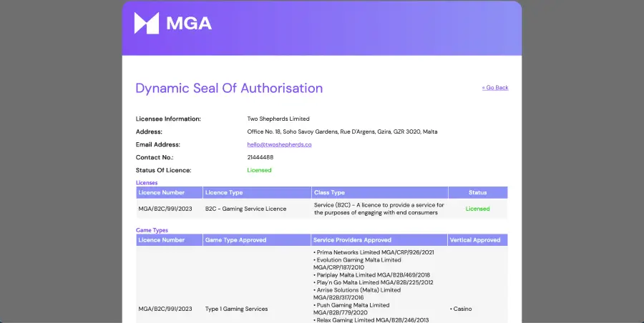Click the Type 1 Gaming Services cell
The image size is (644, 323).
click(237, 309)
